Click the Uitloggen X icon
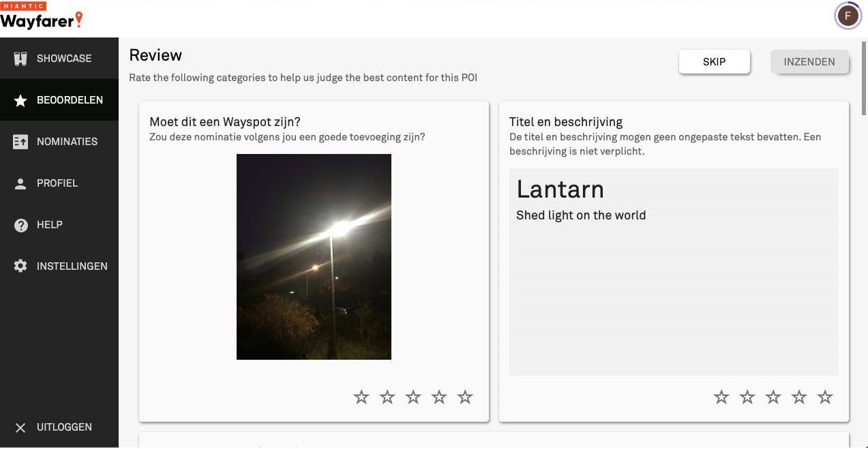Image resolution: width=868 pixels, height=449 pixels. [x=20, y=428]
